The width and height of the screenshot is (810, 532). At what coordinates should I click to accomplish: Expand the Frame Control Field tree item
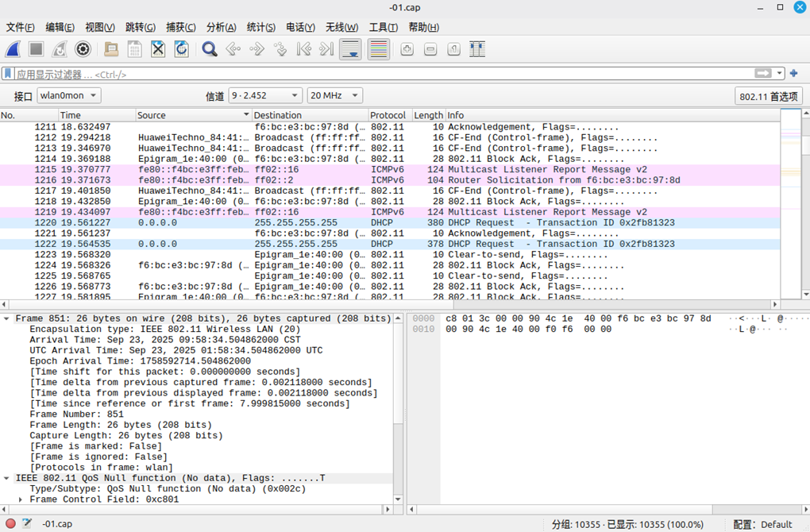coord(21,499)
